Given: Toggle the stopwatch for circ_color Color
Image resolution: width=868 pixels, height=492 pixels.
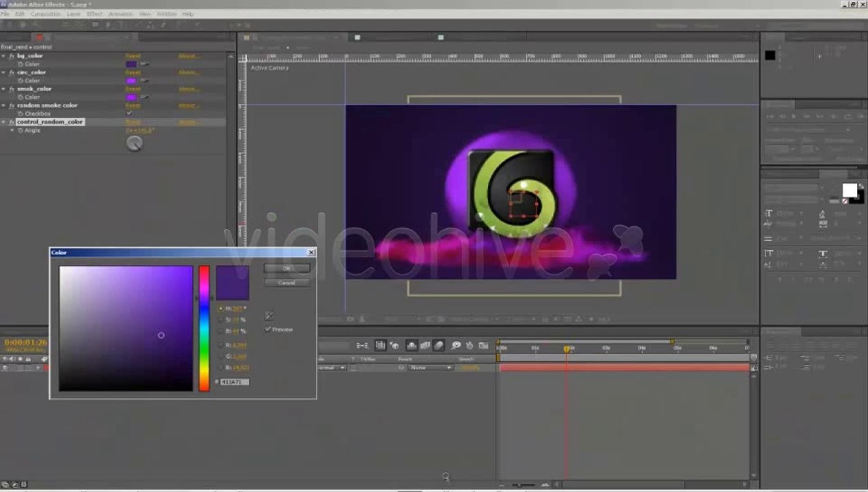Looking at the screenshot, I should 21,81.
